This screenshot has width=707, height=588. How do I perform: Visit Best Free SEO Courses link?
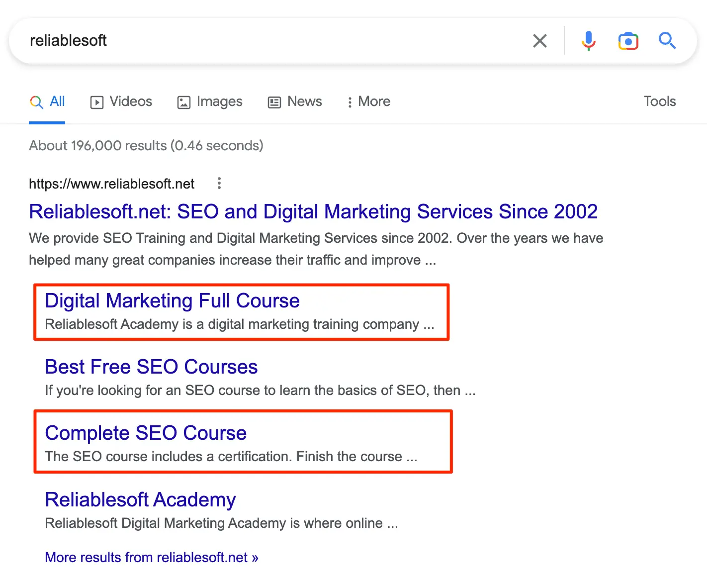click(151, 367)
